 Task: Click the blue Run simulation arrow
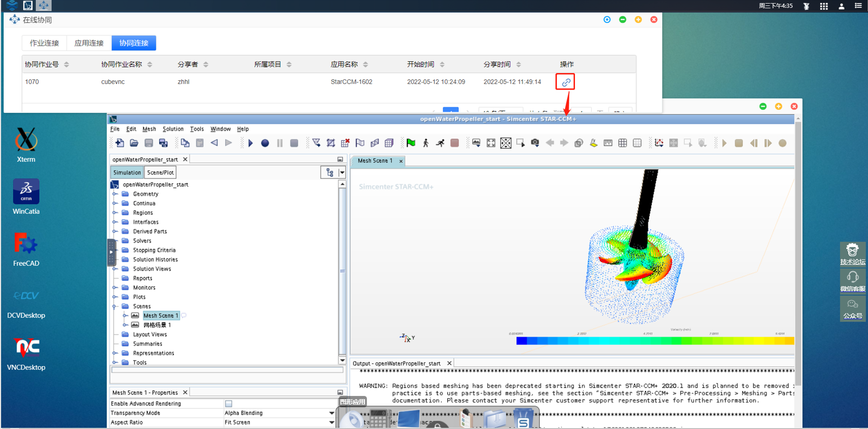coord(250,143)
